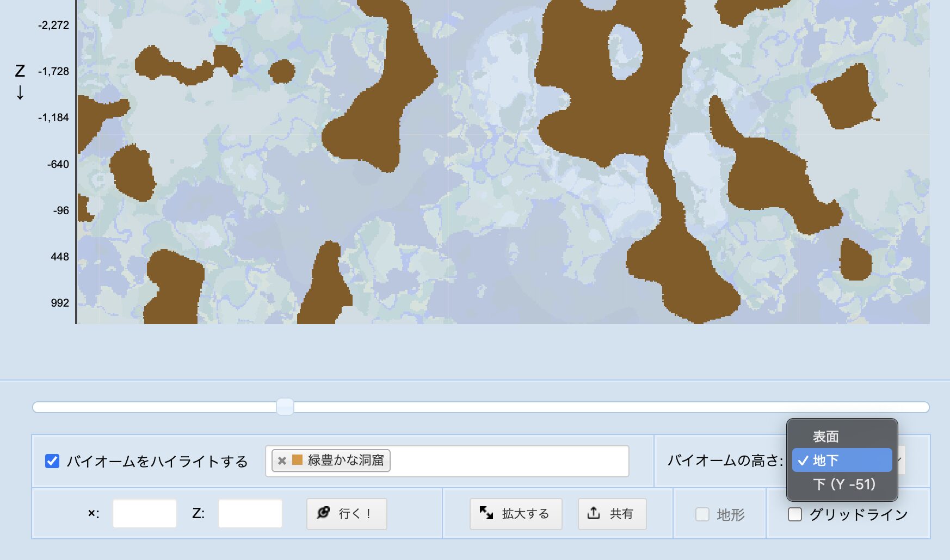Uncheck バイオームをハイライトする checkbox
The height and width of the screenshot is (560, 950).
pos(52,461)
